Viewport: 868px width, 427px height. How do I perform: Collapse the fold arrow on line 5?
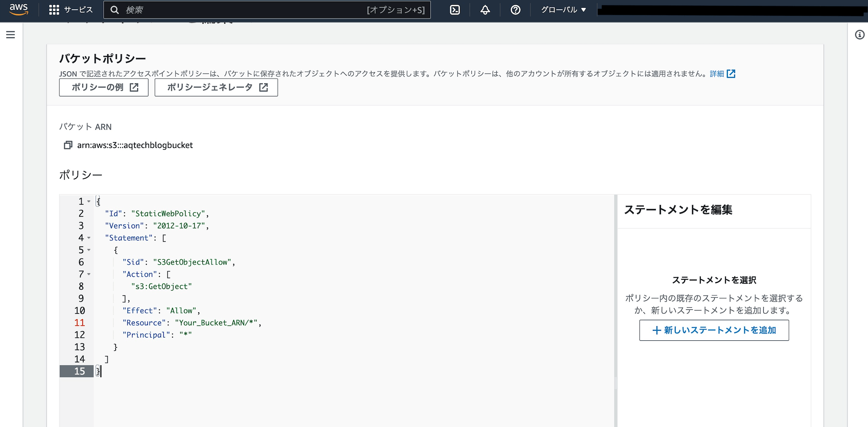[89, 250]
